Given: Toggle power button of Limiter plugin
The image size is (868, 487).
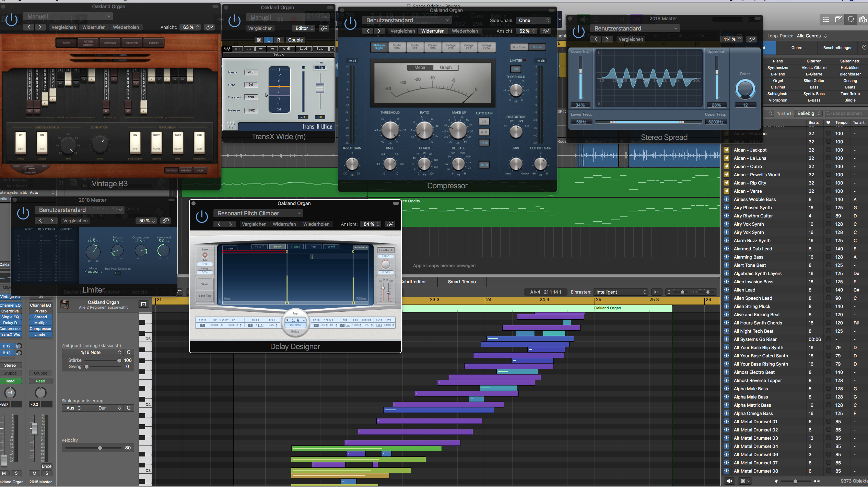Looking at the screenshot, I should click(x=23, y=213).
